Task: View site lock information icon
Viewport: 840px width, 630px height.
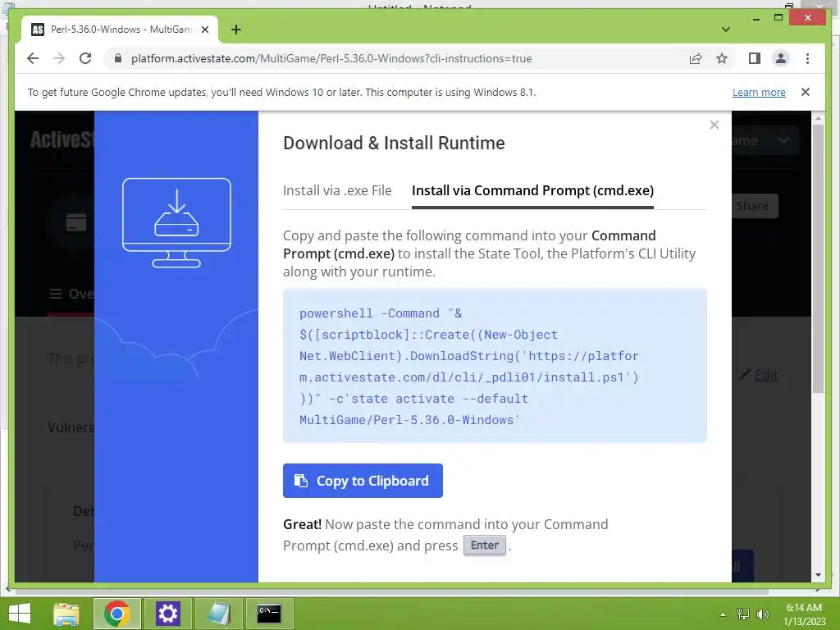Action: point(118,58)
